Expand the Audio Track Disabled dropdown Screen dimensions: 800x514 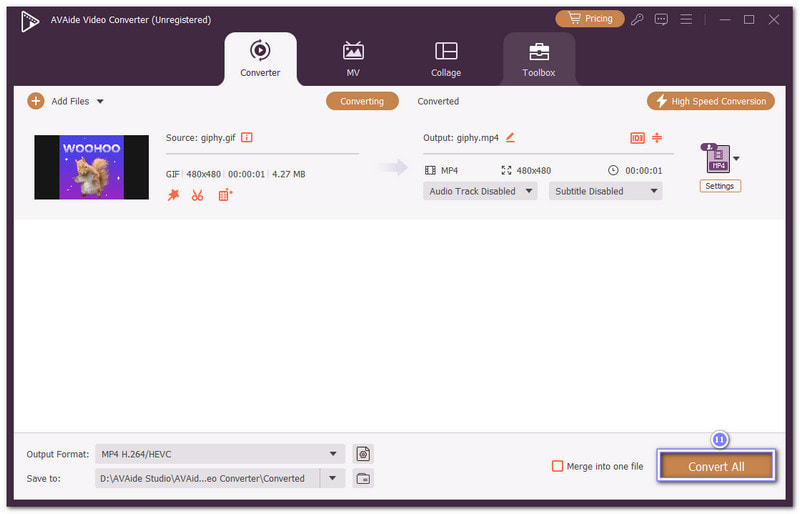click(x=480, y=191)
